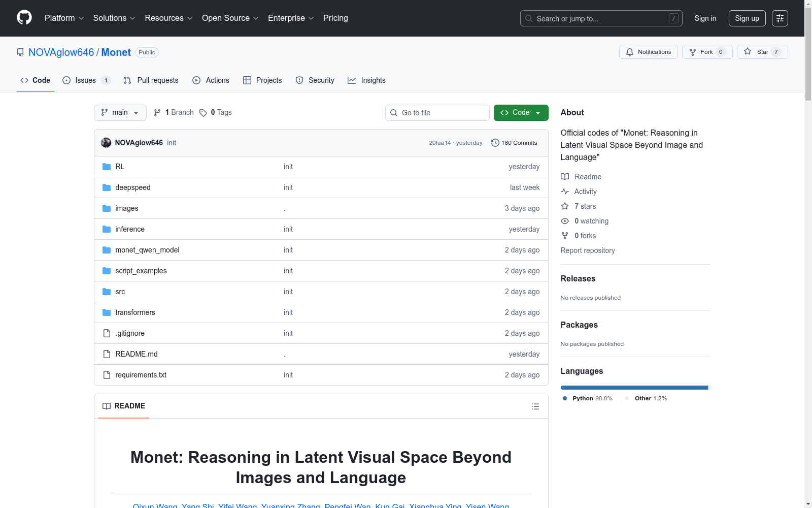Click the .gitignore file icon
This screenshot has width=812, height=508.
tap(107, 333)
